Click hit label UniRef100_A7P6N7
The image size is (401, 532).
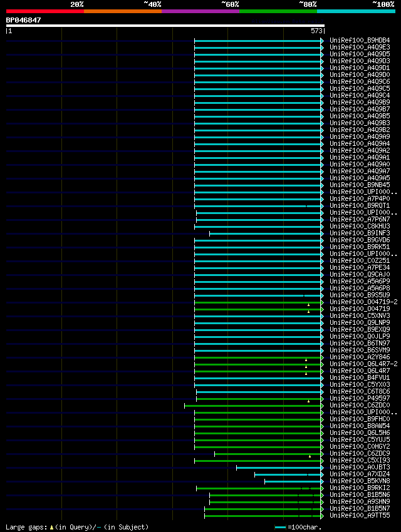[360, 220]
